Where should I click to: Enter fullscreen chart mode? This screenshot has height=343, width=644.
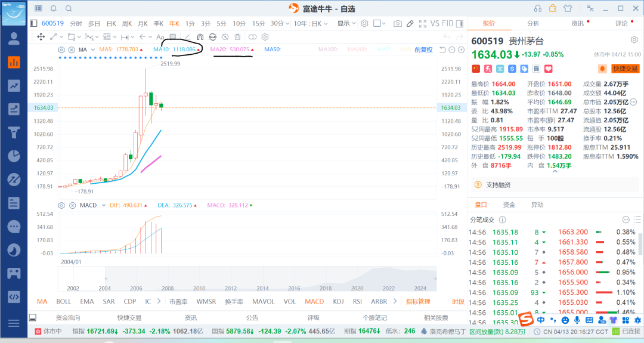click(422, 24)
